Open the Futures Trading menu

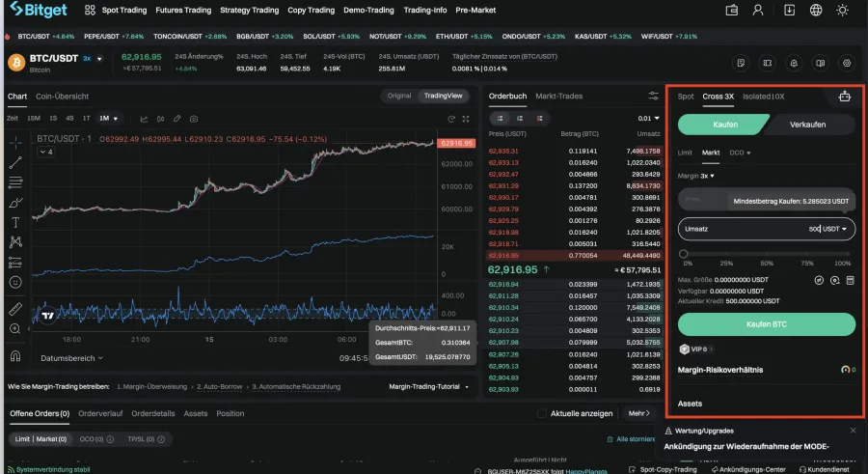[x=184, y=11]
